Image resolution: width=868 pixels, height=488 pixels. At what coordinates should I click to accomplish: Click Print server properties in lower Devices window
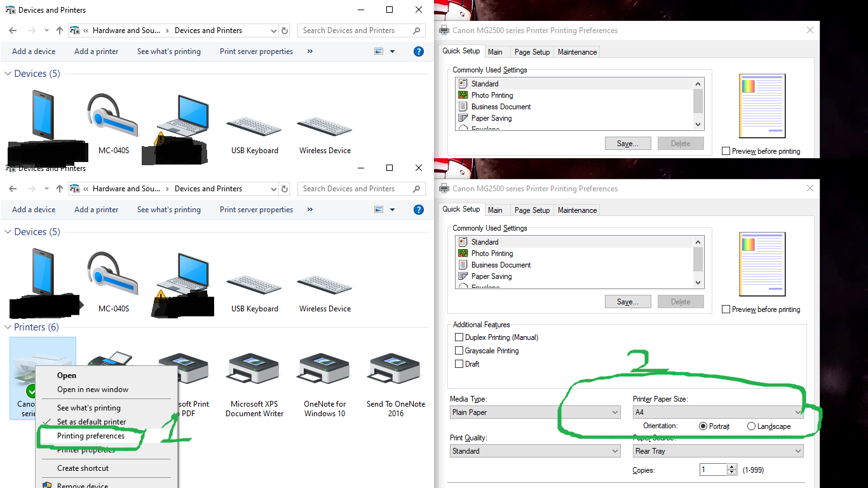coord(257,210)
